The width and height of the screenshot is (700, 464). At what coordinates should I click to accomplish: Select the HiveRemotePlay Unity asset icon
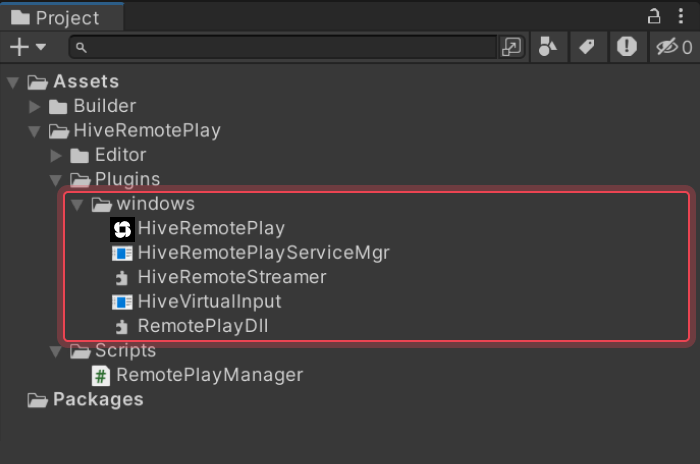coord(122,229)
